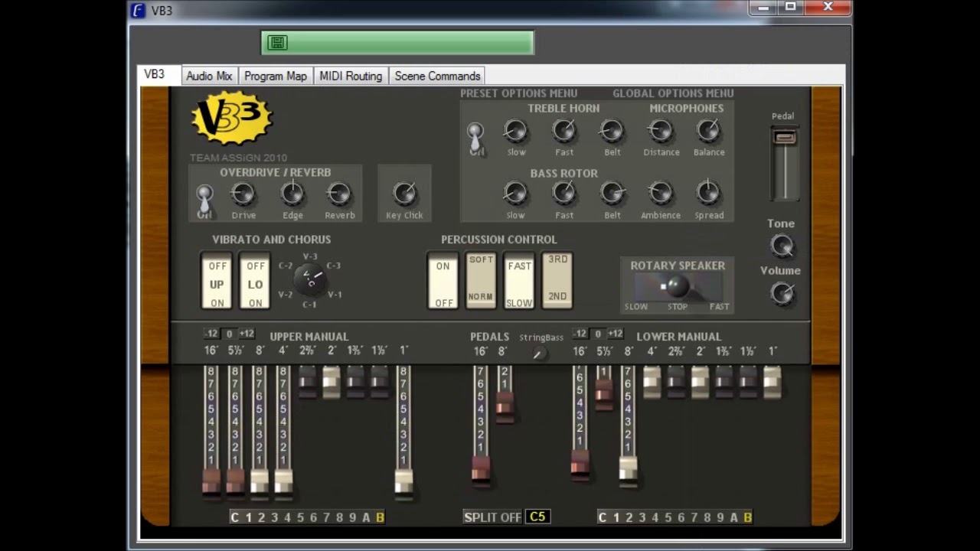Select lower manual preset C
Image resolution: width=980 pixels, height=551 pixels.
click(x=602, y=517)
